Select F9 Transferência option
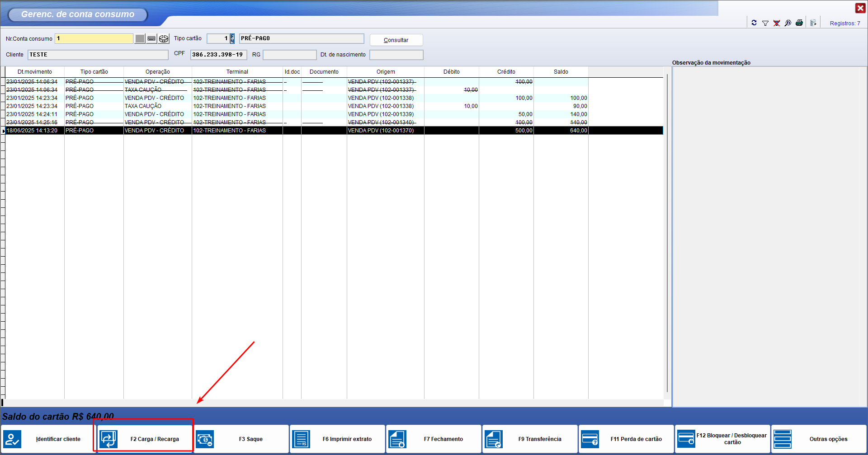 [x=530, y=439]
